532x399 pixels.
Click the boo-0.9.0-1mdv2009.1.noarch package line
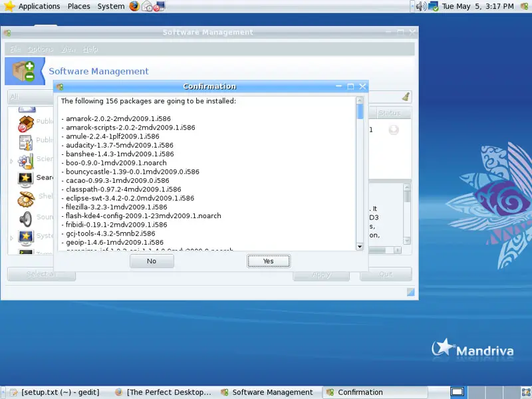click(114, 163)
